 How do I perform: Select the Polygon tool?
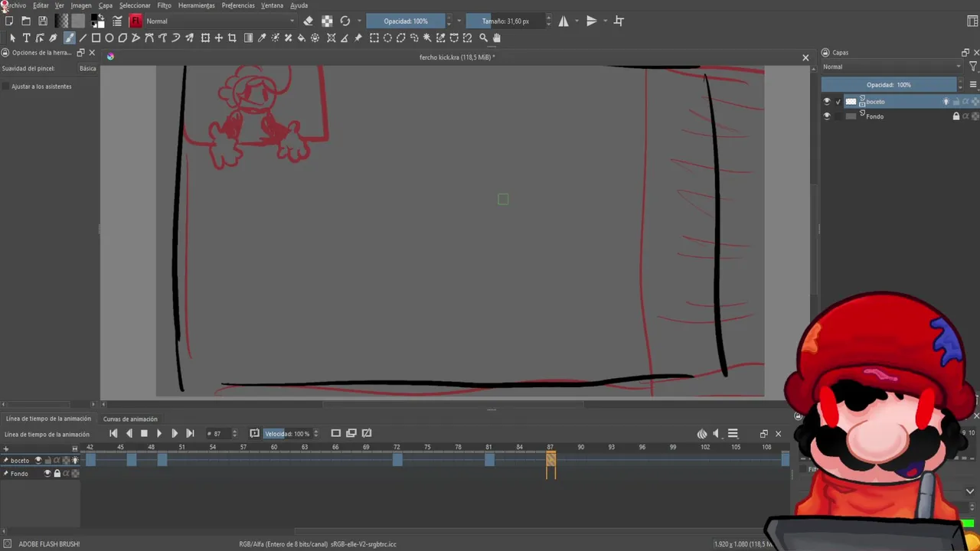coord(122,37)
